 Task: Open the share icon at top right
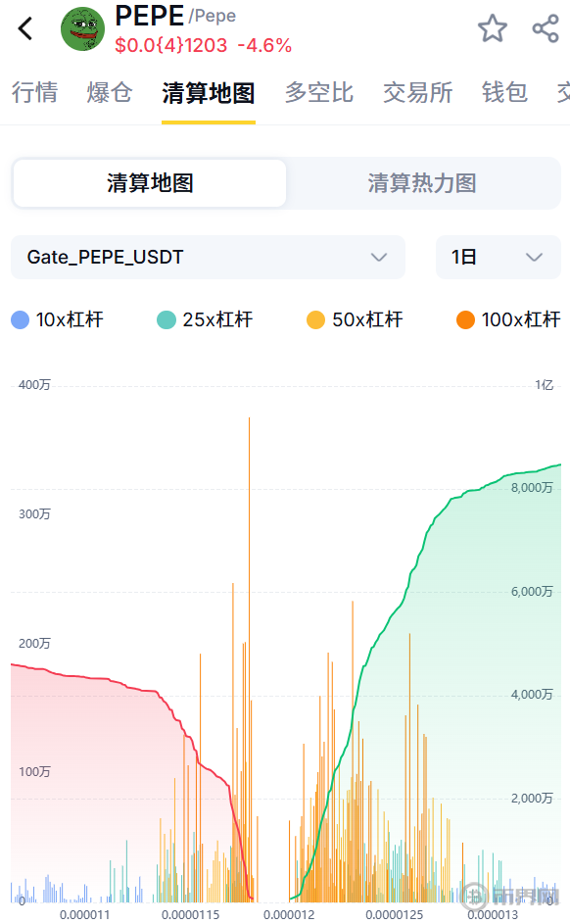coord(546,28)
